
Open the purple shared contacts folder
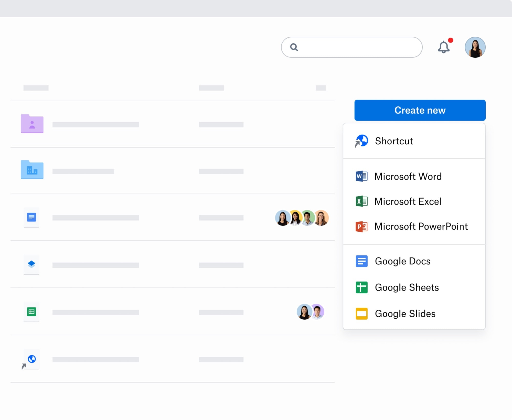click(x=32, y=124)
